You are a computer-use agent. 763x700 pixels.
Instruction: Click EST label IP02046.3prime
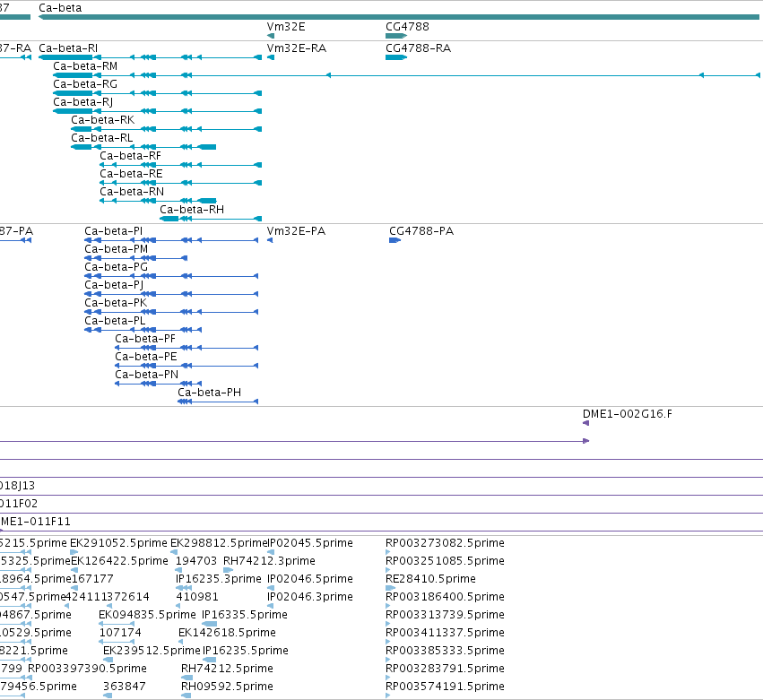click(310, 597)
